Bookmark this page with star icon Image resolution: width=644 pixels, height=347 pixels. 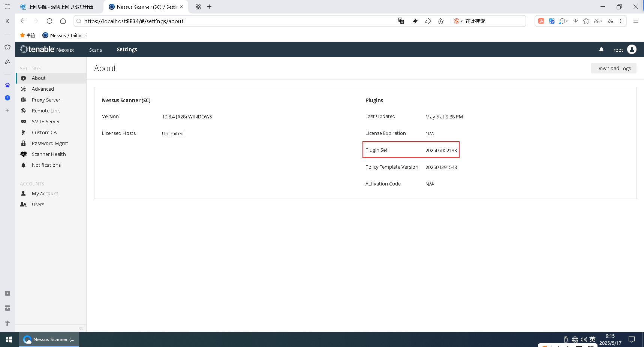point(441,21)
